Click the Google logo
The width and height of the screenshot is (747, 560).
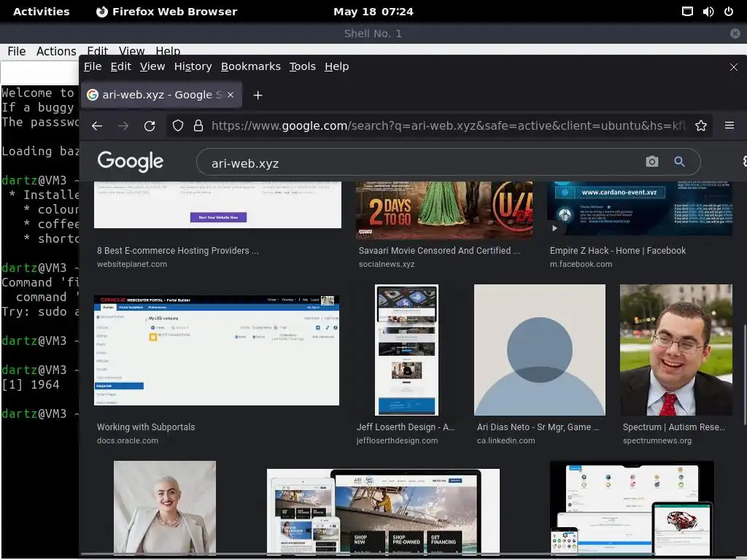point(130,161)
